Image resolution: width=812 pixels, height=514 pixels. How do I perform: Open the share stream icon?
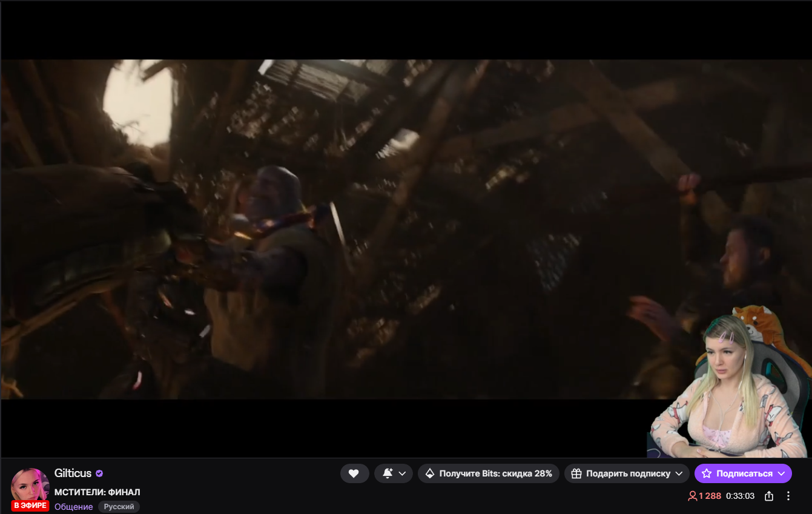769,496
